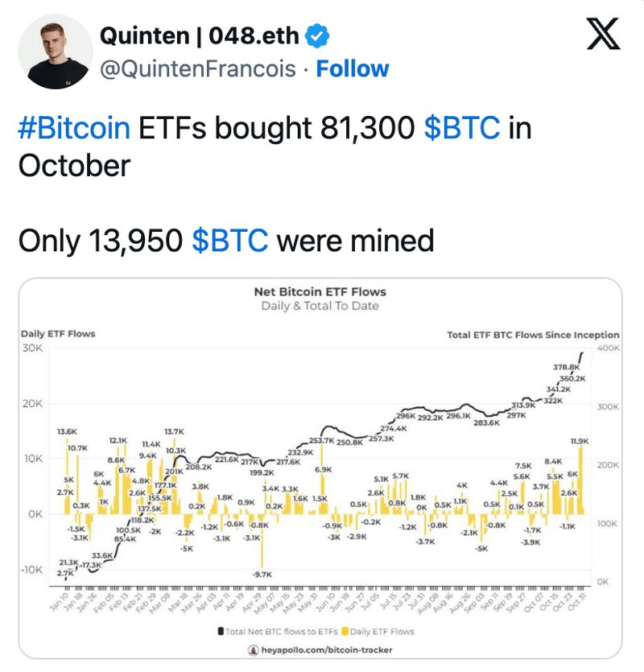The width and height of the screenshot is (644, 672).
Task: Click the heyapollo.com/bitcoin-tracker link text
Action: pos(327,650)
